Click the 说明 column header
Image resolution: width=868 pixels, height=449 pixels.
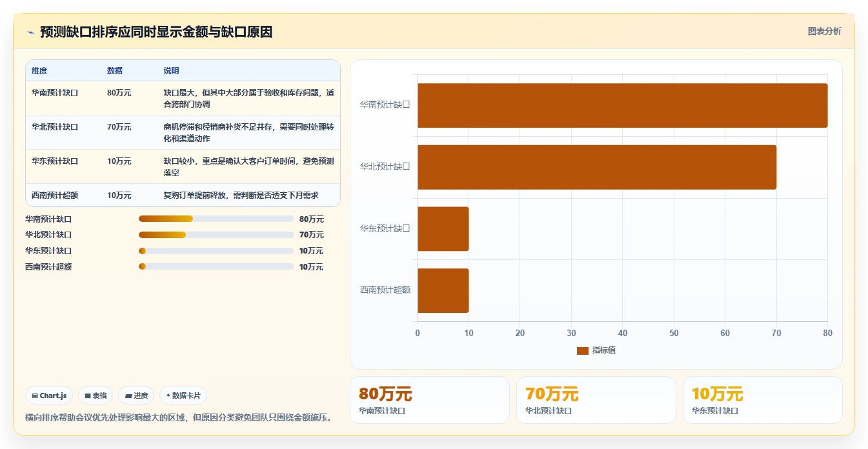tap(171, 71)
